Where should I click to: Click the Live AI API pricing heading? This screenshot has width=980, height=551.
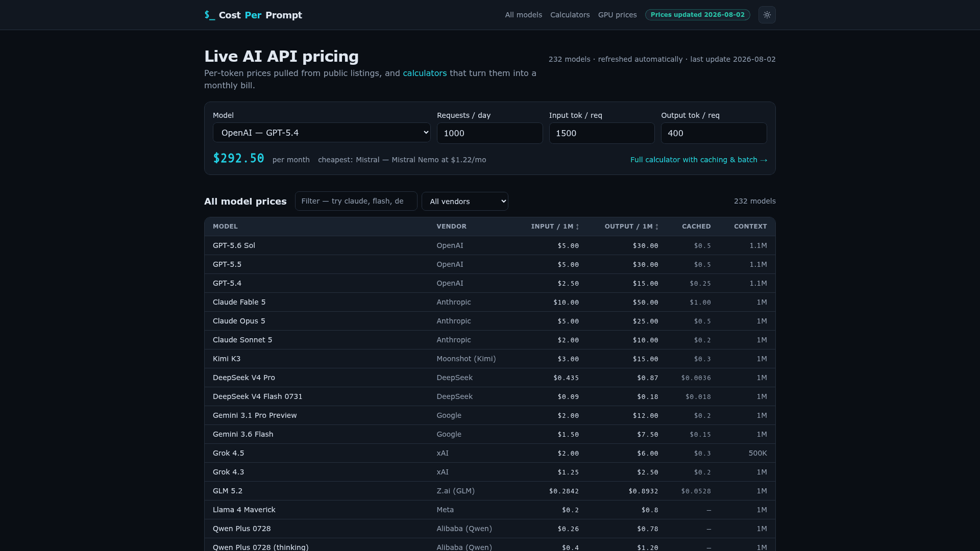coord(281,56)
